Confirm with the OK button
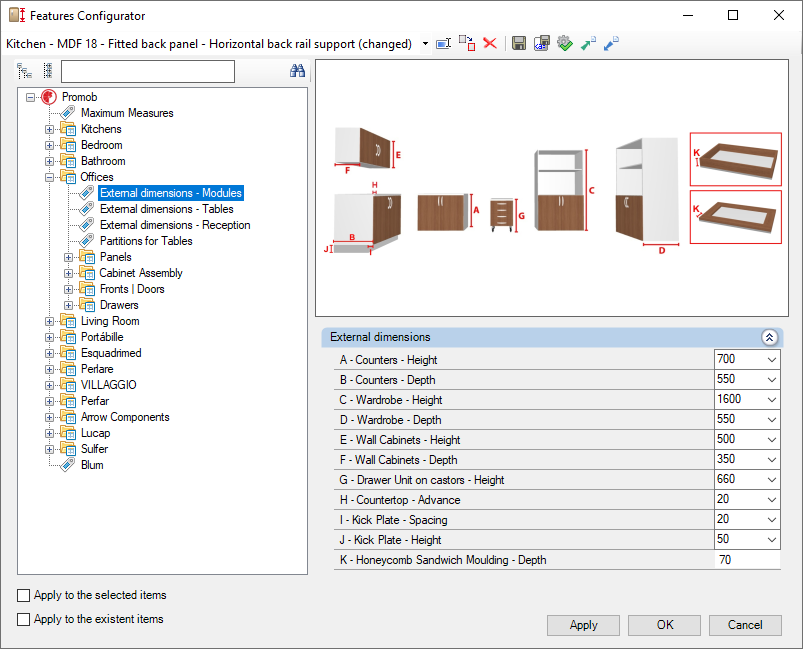This screenshot has width=803, height=649. [x=665, y=625]
